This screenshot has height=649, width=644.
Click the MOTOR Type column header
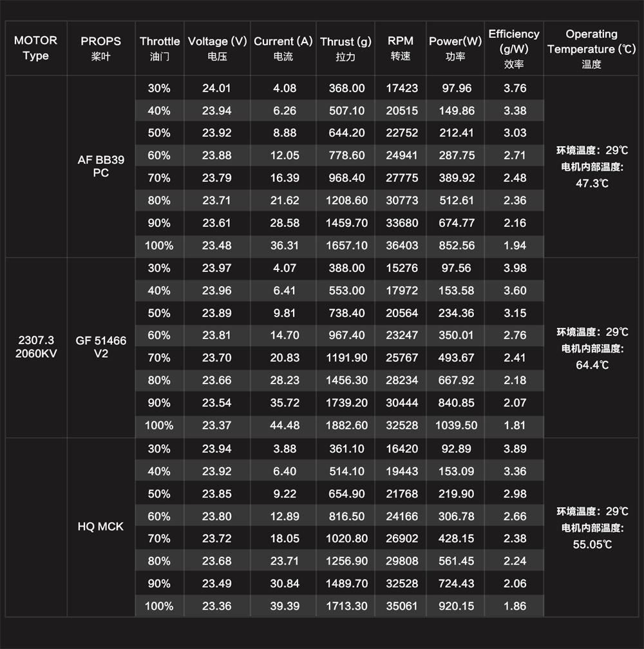pyautogui.click(x=35, y=48)
